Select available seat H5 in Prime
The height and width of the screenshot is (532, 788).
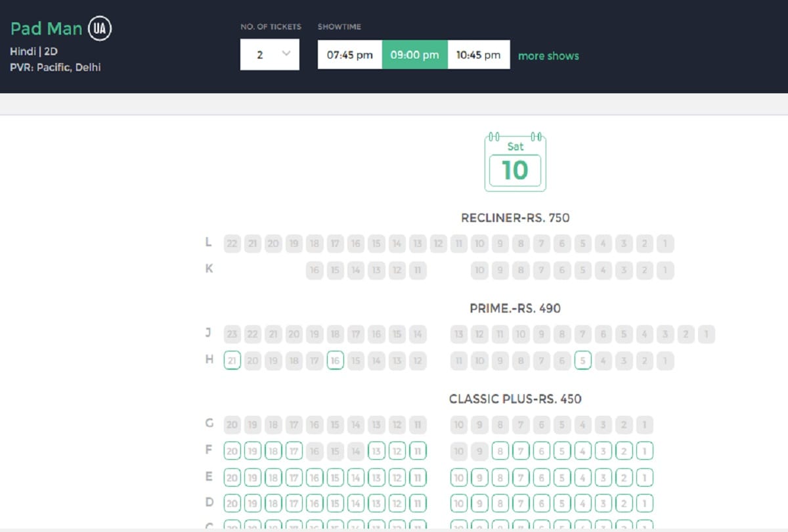(x=582, y=361)
